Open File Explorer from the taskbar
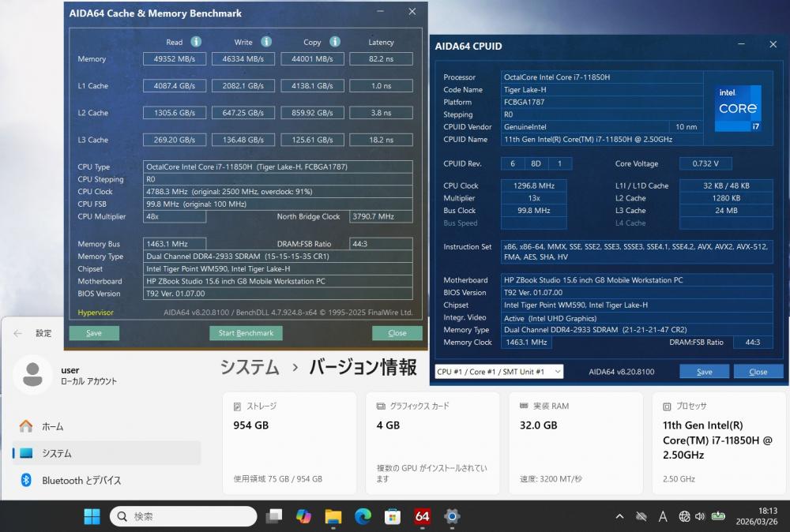Viewport: 790px width, 532px height. coord(333,516)
